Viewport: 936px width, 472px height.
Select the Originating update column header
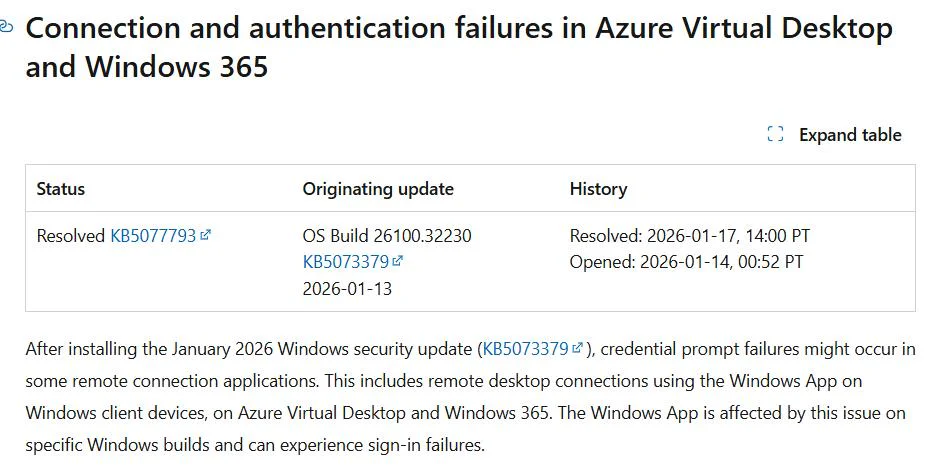pos(378,189)
